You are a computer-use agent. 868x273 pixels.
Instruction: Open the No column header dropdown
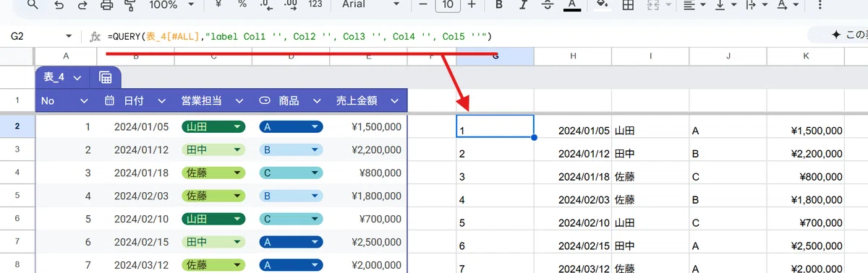84,101
